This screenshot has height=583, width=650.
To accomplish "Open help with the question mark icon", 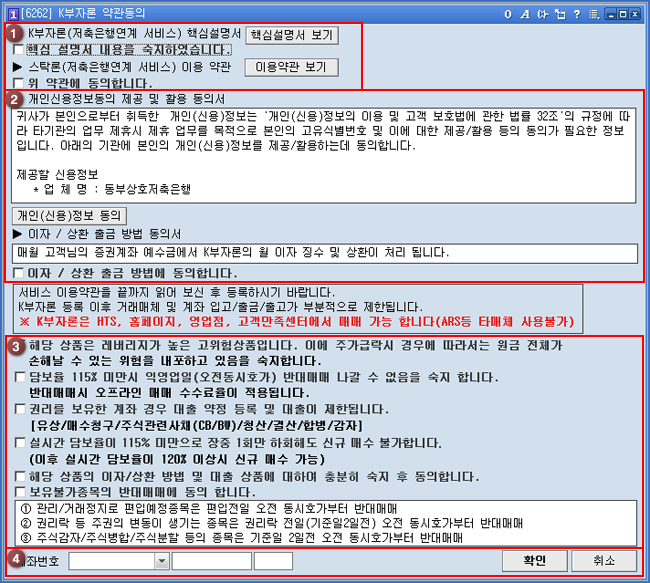I will 575,12.
